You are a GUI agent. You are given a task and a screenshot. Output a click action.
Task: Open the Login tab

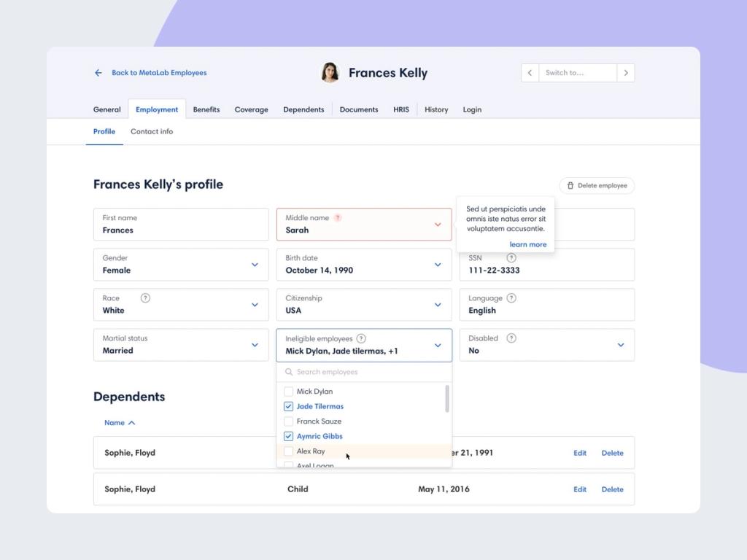pyautogui.click(x=472, y=109)
